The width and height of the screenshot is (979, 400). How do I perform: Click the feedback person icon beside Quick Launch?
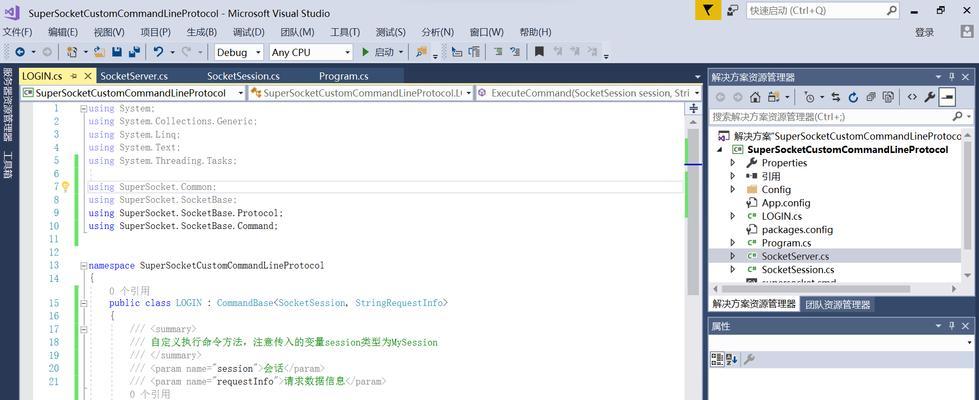(734, 10)
